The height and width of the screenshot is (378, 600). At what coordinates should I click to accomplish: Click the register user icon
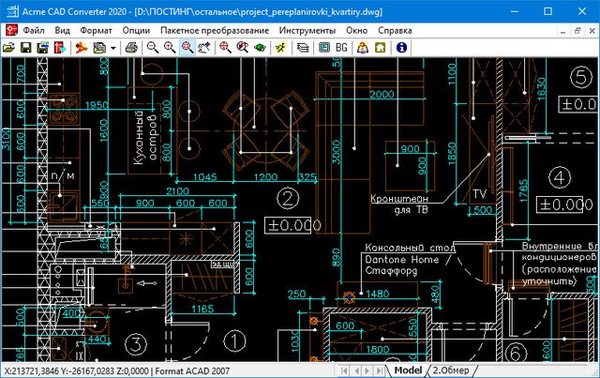(x=362, y=48)
